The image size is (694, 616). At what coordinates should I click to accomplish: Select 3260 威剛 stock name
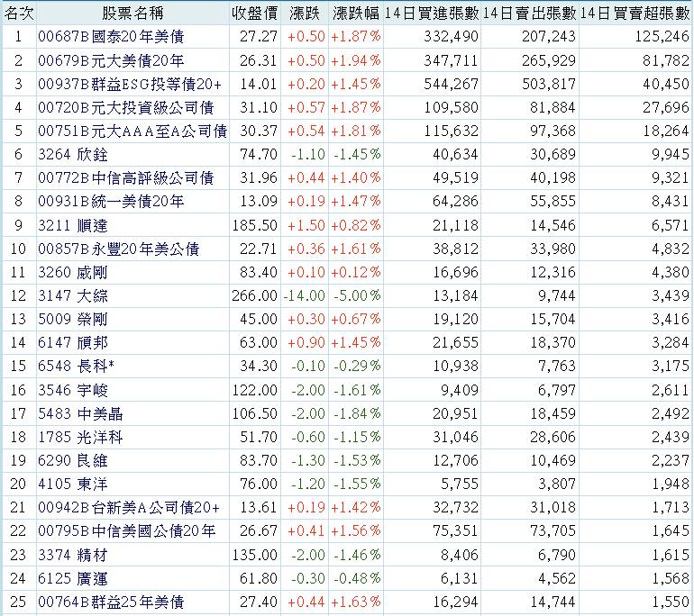73,272
